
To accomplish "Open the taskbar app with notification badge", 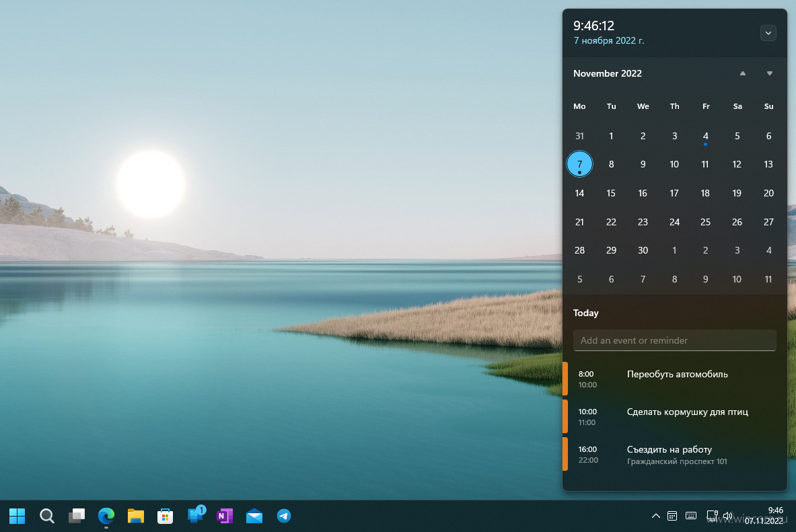I will tap(195, 515).
